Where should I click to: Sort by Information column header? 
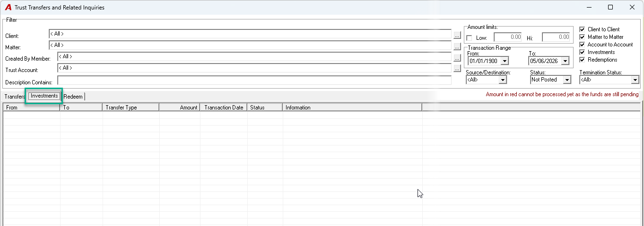(352, 108)
